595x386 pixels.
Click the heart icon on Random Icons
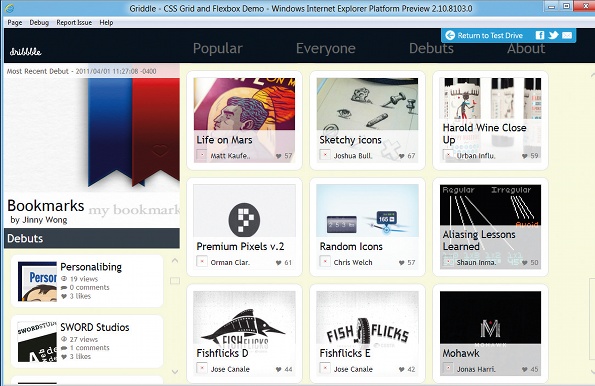point(401,263)
